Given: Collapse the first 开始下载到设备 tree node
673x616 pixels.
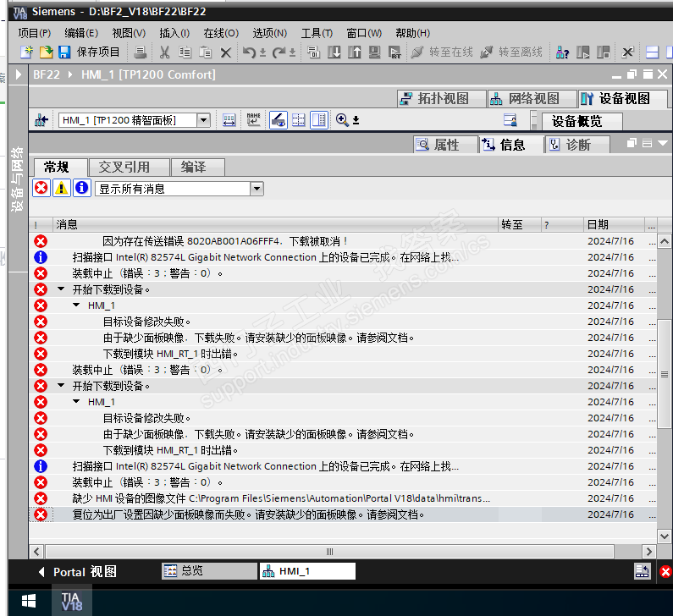Looking at the screenshot, I should pos(61,289).
